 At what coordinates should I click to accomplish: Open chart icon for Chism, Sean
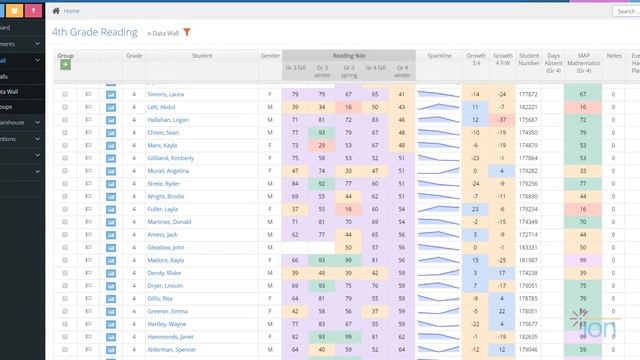(x=111, y=133)
